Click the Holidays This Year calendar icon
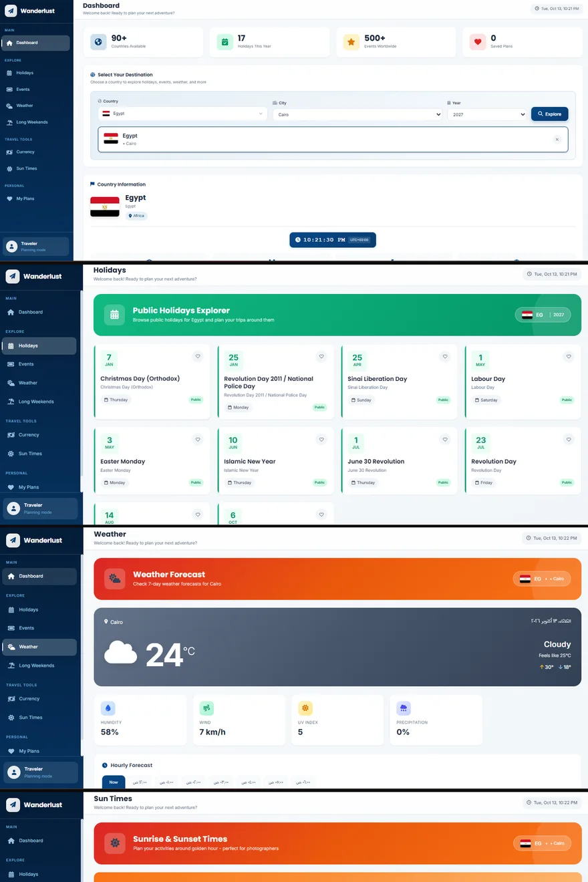 tap(225, 42)
